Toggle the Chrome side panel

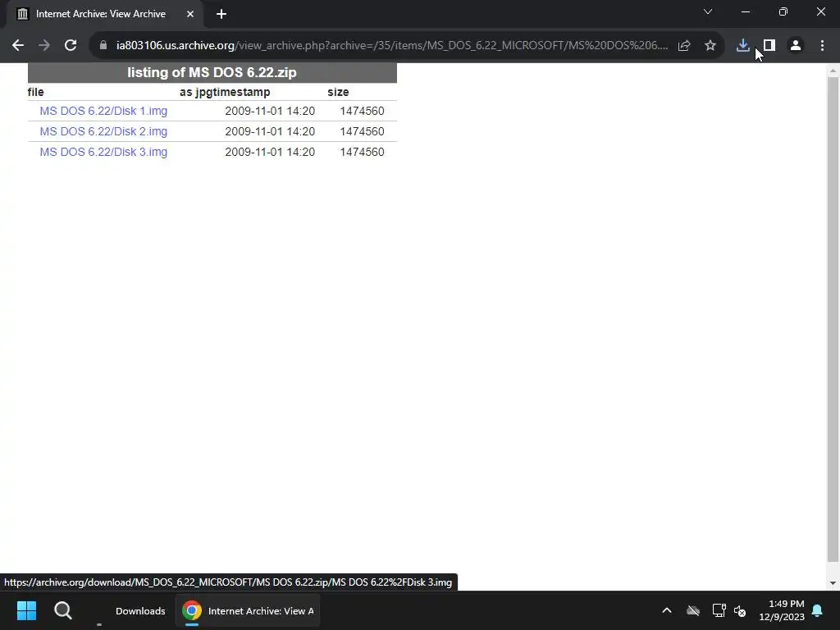769,46
